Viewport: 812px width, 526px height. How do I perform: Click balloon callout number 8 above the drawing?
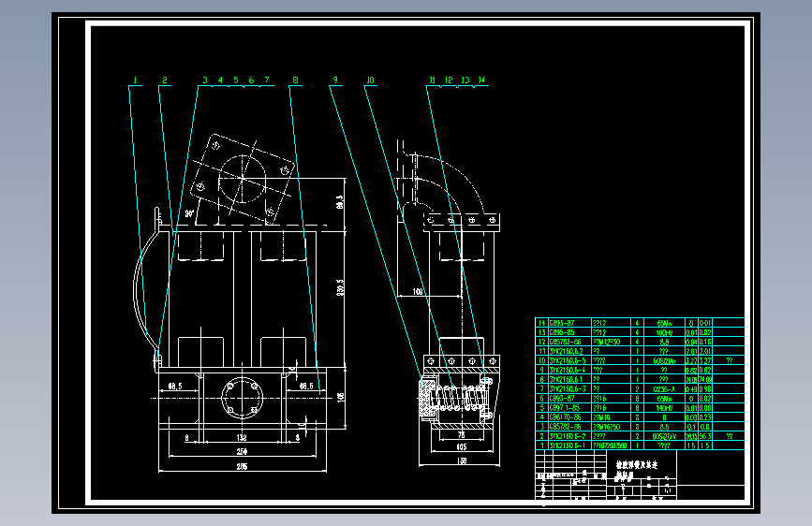[x=296, y=80]
